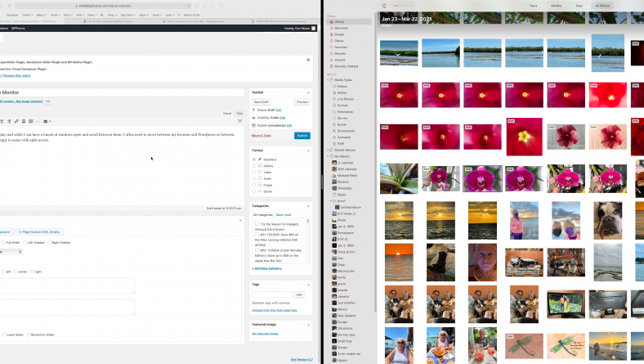Show Panoramas media type in Photos
The width and height of the screenshot is (644, 364).
[345, 112]
